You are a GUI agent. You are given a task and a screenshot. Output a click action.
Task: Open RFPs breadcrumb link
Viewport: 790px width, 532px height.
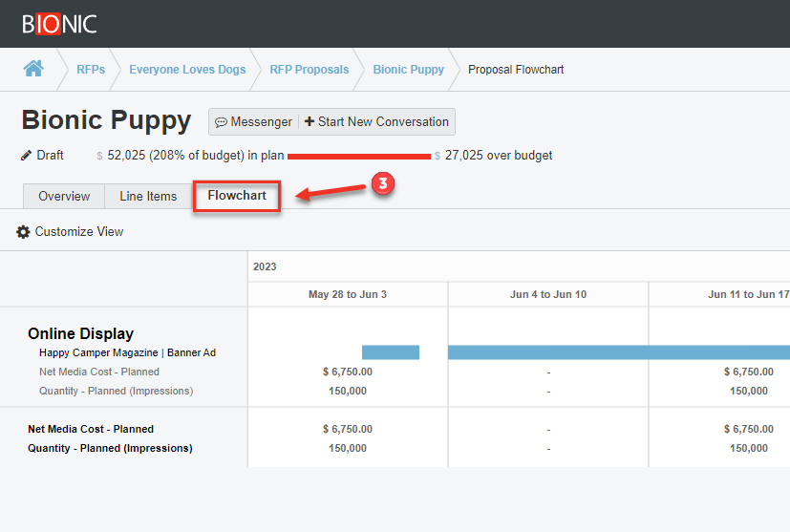coord(91,70)
